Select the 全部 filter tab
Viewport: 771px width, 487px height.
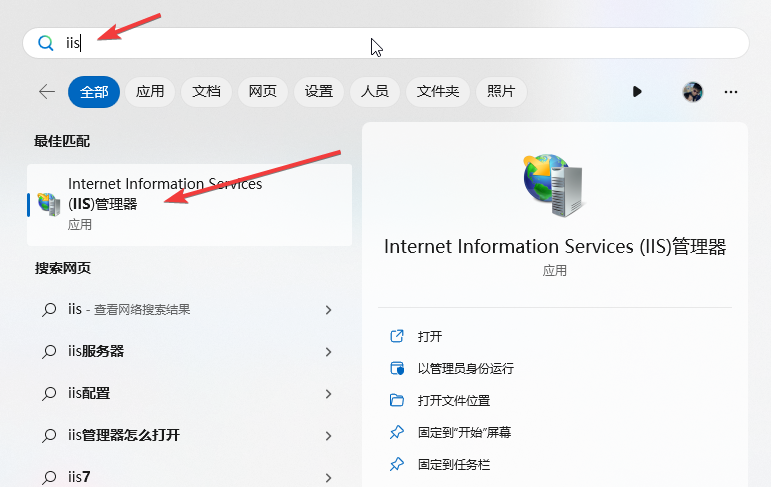pyautogui.click(x=94, y=91)
